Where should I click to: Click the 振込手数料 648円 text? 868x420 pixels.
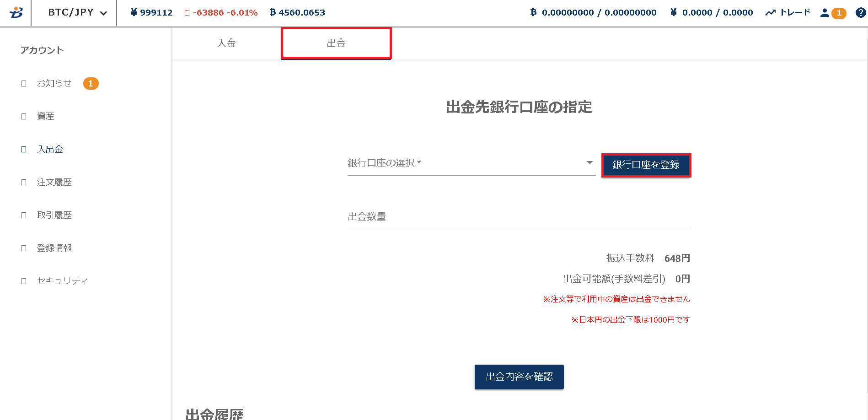(x=648, y=258)
